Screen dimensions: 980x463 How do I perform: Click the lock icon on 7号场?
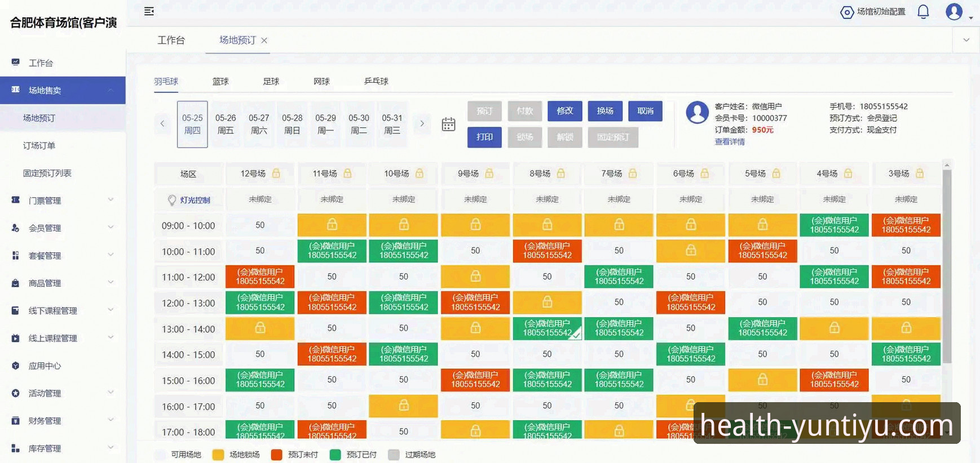(x=633, y=173)
